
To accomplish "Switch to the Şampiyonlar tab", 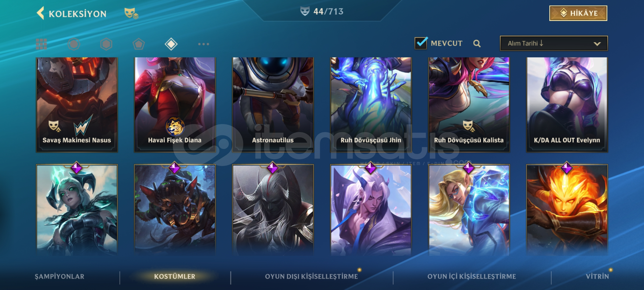I will (60, 277).
